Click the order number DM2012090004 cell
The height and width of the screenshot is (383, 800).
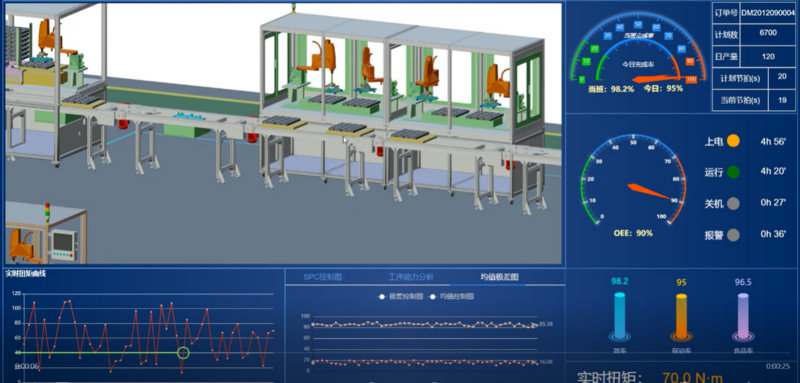click(768, 13)
